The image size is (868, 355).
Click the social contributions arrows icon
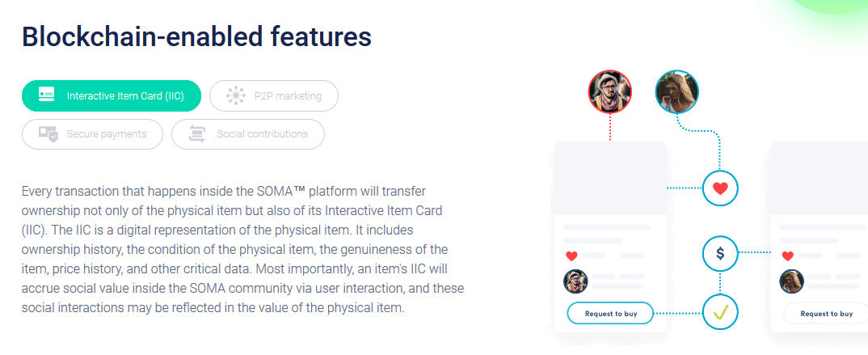197,134
